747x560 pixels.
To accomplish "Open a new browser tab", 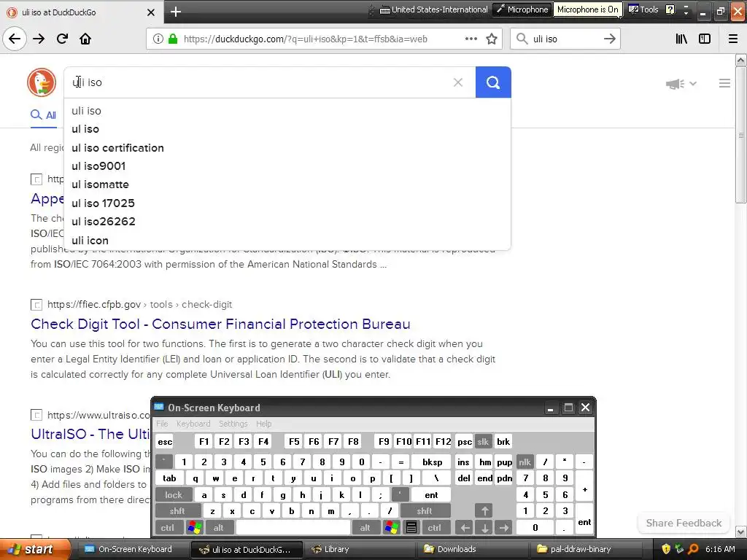I will (175, 12).
